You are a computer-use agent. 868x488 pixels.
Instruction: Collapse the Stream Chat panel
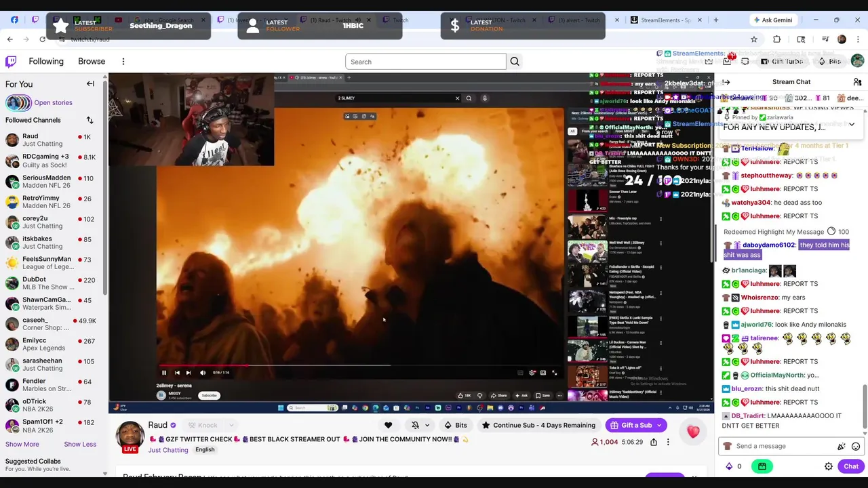pyautogui.click(x=726, y=82)
